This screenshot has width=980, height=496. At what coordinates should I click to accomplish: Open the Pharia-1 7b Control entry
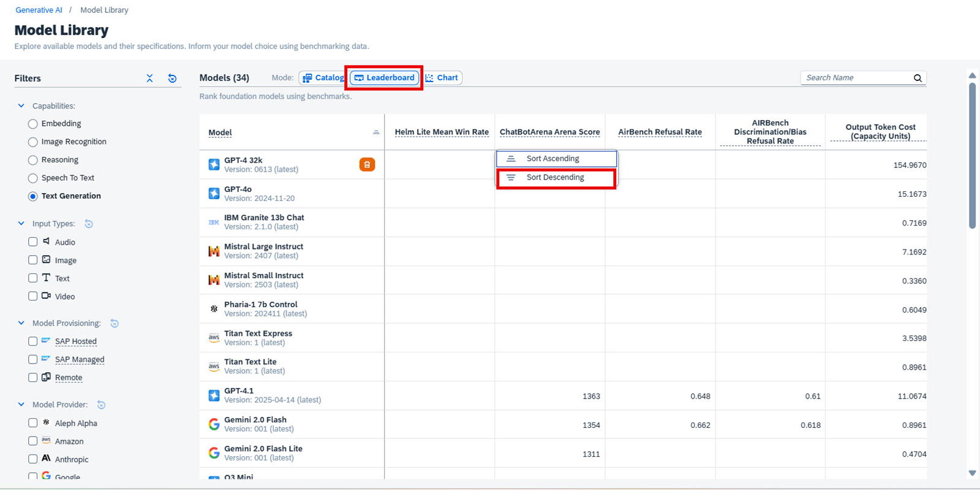coord(261,305)
